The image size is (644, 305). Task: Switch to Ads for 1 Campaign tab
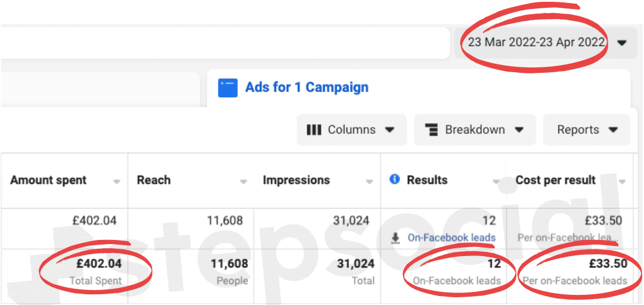click(306, 88)
